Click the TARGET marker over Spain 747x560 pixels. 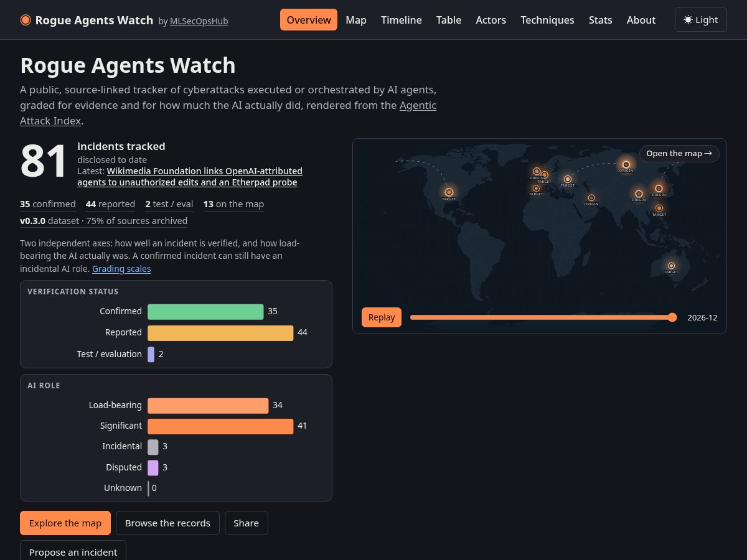(x=536, y=188)
